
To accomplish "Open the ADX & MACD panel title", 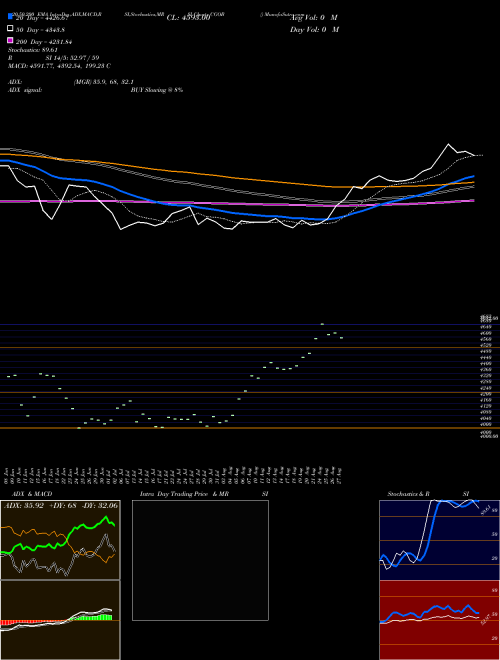I will [x=32, y=494].
